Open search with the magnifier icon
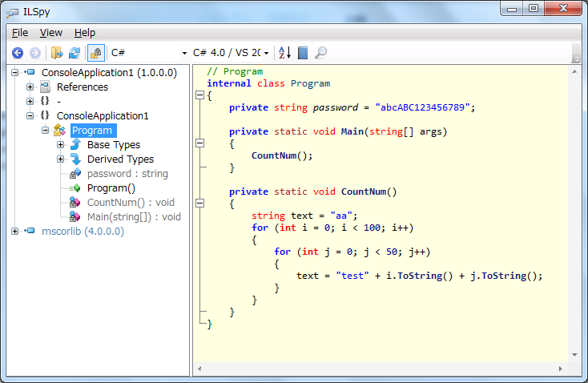The width and height of the screenshot is (588, 383). click(320, 53)
